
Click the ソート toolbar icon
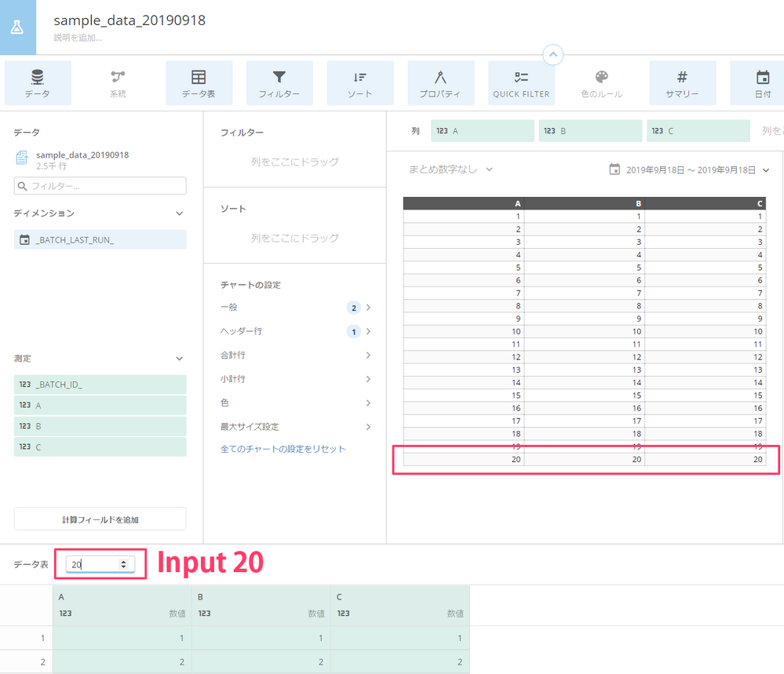pos(360,82)
